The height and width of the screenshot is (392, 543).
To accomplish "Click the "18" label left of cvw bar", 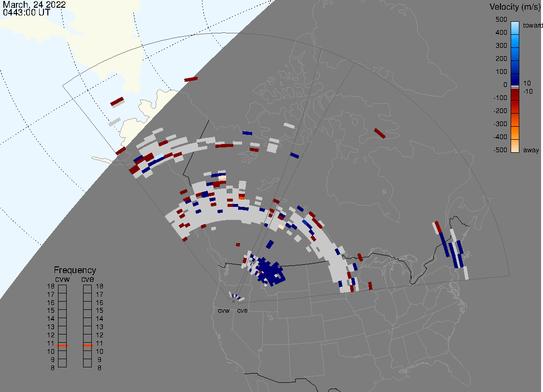I will pyautogui.click(x=51, y=286).
